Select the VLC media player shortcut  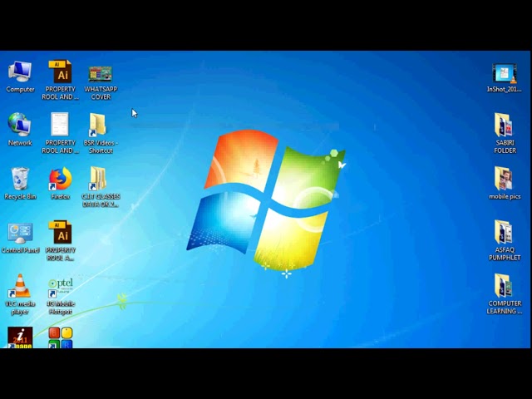click(x=20, y=294)
